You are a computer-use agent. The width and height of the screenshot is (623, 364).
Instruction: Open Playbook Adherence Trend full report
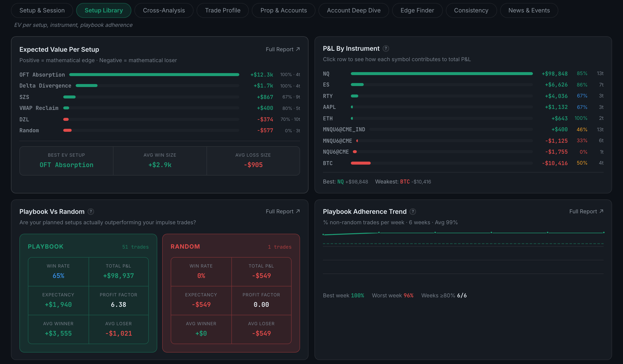586,211
